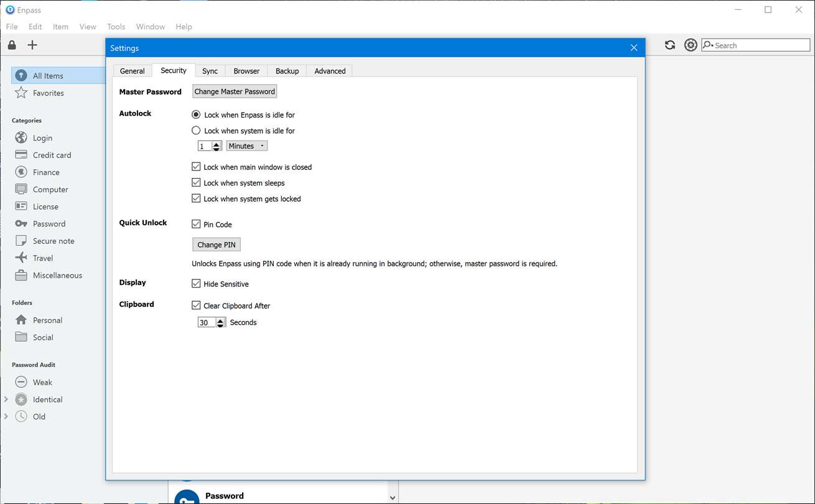Open settings via gear icon
The image size is (815, 504).
691,45
